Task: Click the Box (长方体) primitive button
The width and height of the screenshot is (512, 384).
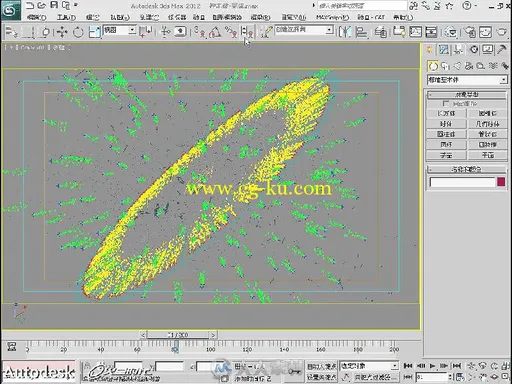Action: pyautogui.click(x=446, y=113)
